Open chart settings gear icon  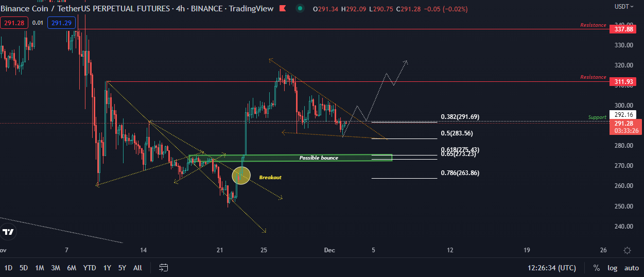click(627, 251)
